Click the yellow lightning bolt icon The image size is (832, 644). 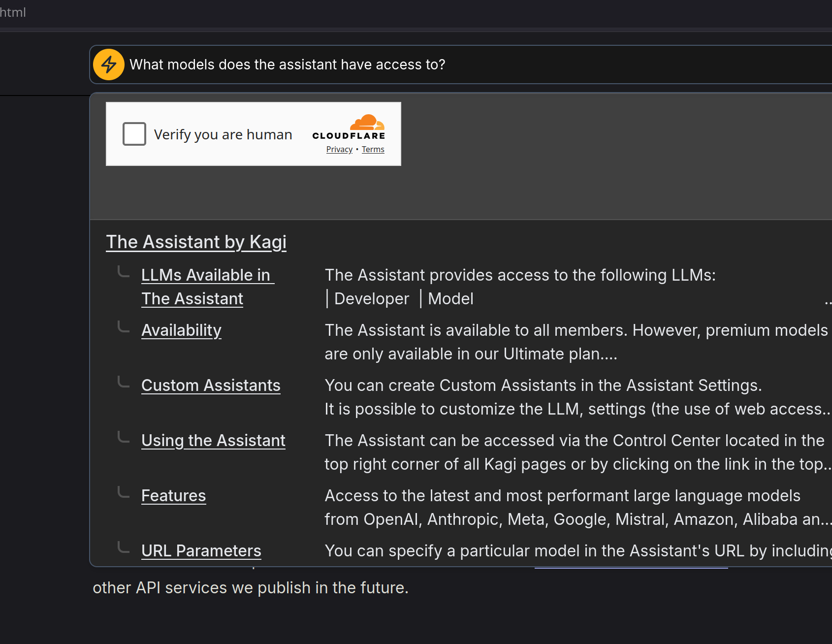tap(109, 64)
